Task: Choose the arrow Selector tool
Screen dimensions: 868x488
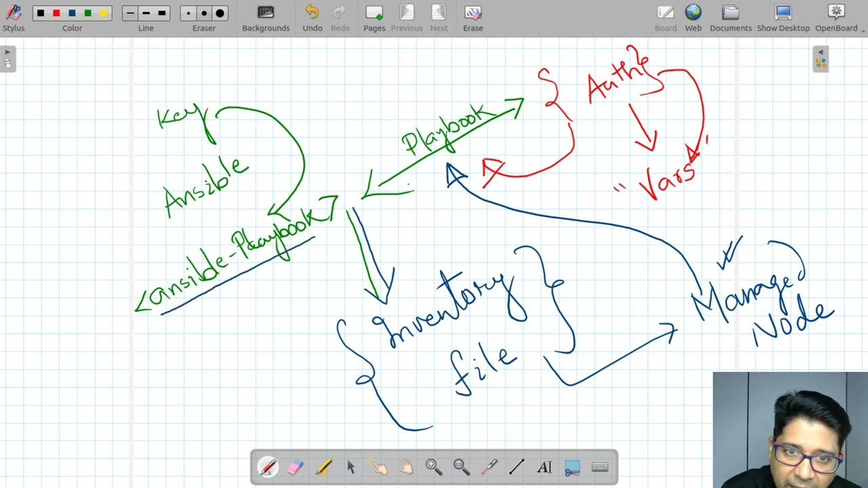Action: tap(351, 467)
